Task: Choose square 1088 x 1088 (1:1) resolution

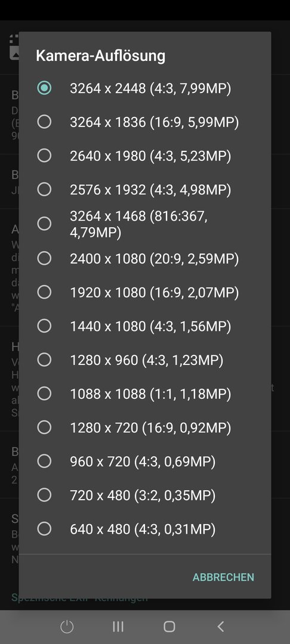Action: coord(145,394)
